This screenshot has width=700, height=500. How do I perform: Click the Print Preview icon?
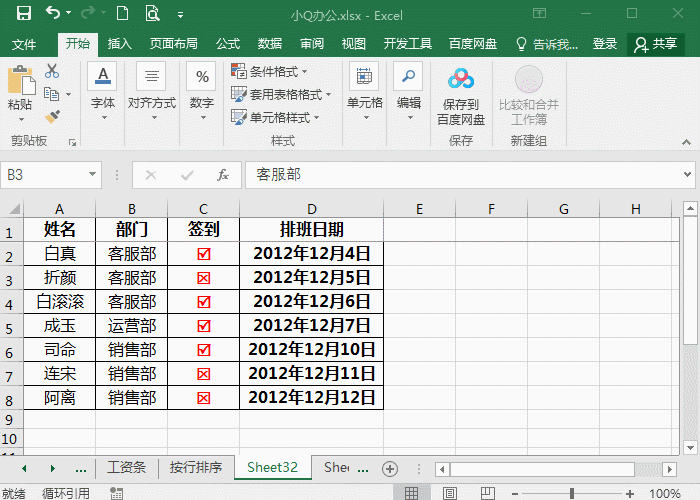click(x=152, y=13)
